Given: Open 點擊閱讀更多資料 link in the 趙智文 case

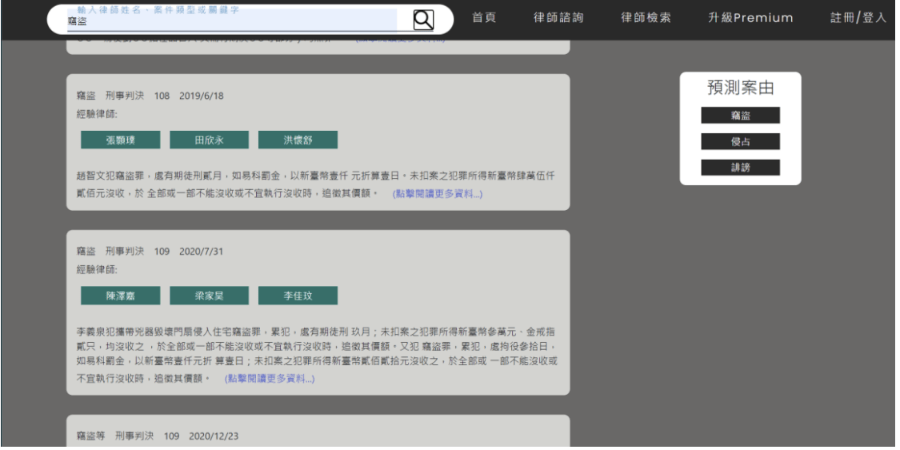Looking at the screenshot, I should pos(437,194).
